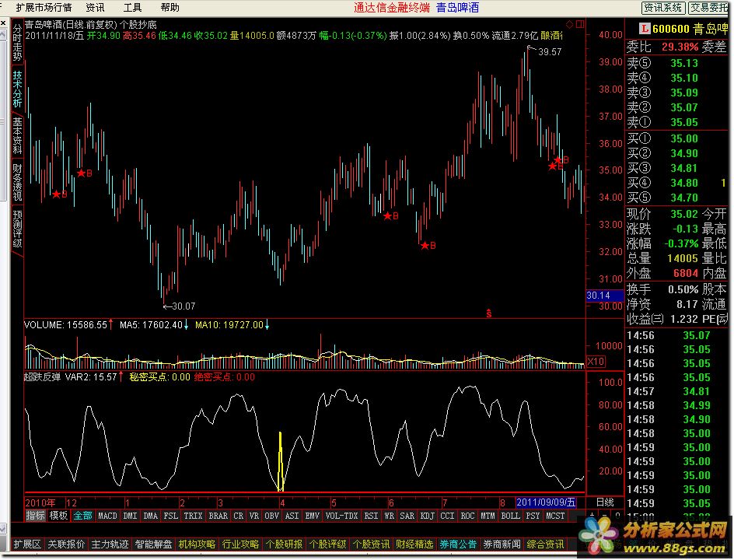Switch indicator to BOLL
Screen dimensions: 734x560
(x=510, y=516)
